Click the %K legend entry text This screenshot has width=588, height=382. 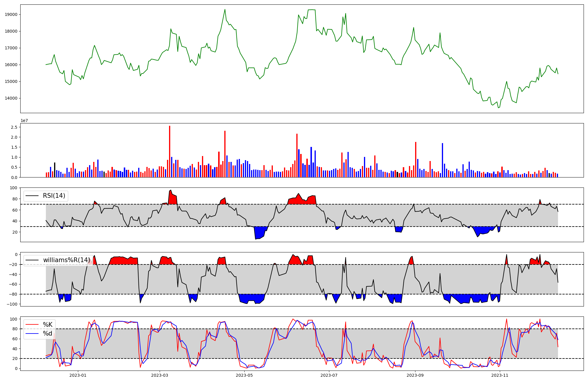[x=48, y=325]
